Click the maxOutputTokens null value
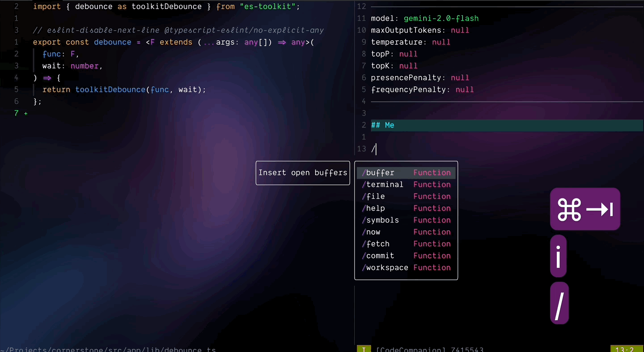 tap(460, 30)
